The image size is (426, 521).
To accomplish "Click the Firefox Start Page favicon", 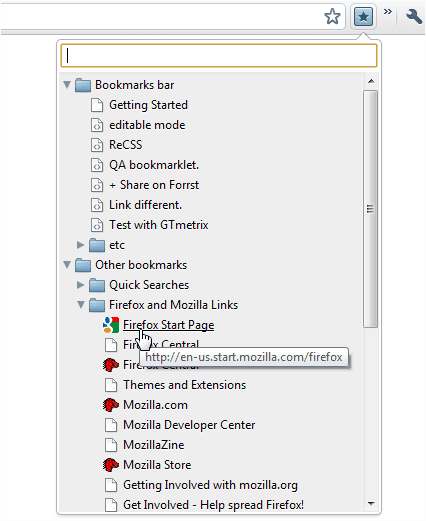I will click(111, 325).
